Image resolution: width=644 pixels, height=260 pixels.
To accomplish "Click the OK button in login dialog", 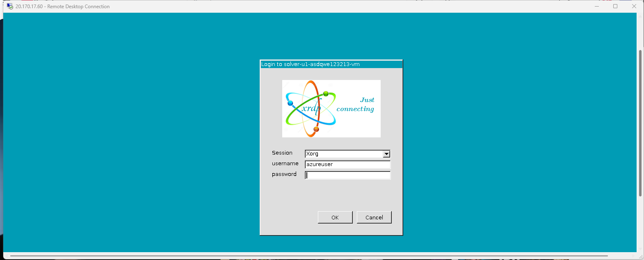I will tap(335, 217).
